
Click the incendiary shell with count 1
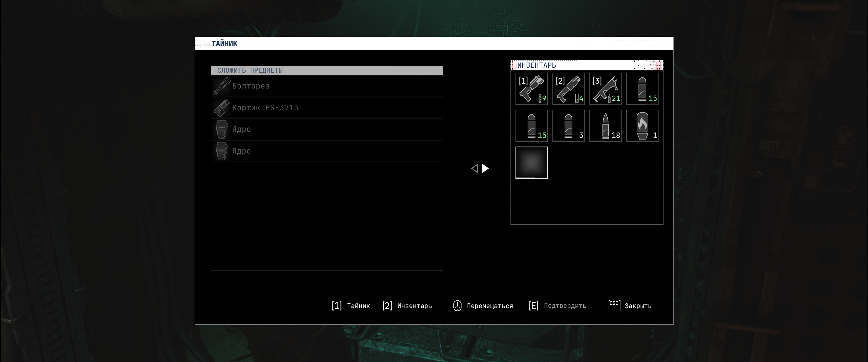tap(642, 126)
